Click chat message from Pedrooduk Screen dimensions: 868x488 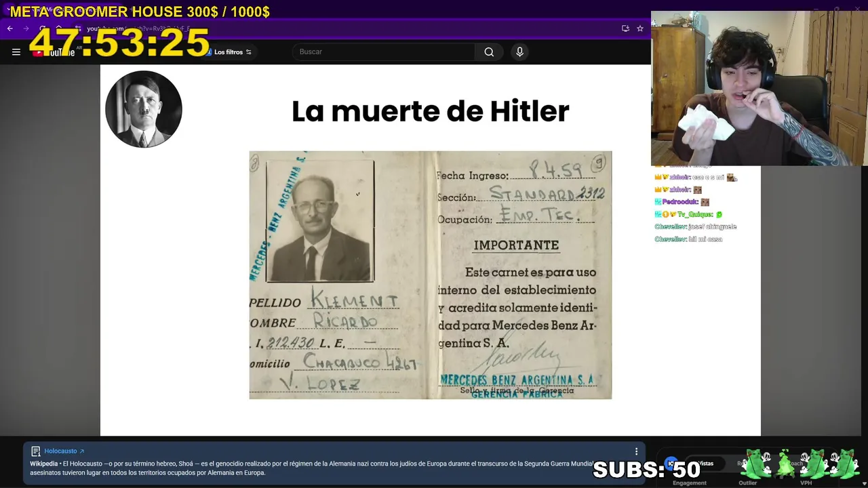[x=682, y=202]
